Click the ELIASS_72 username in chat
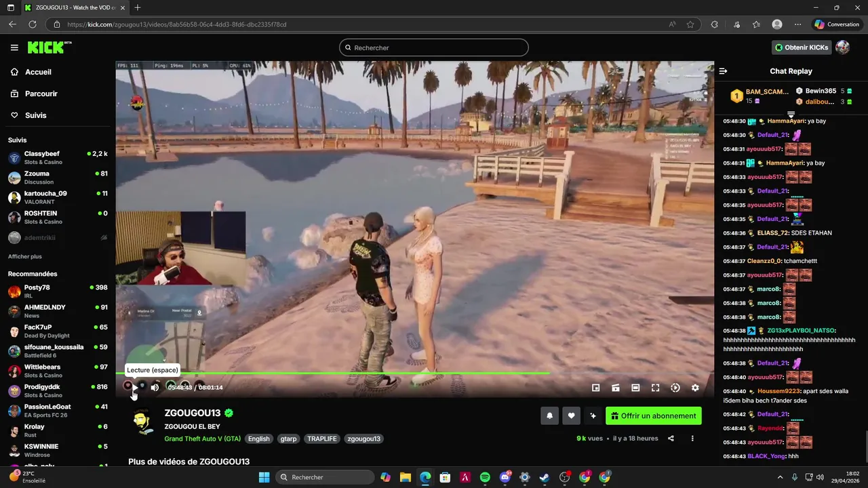Image resolution: width=868 pixels, height=488 pixels. tap(773, 233)
